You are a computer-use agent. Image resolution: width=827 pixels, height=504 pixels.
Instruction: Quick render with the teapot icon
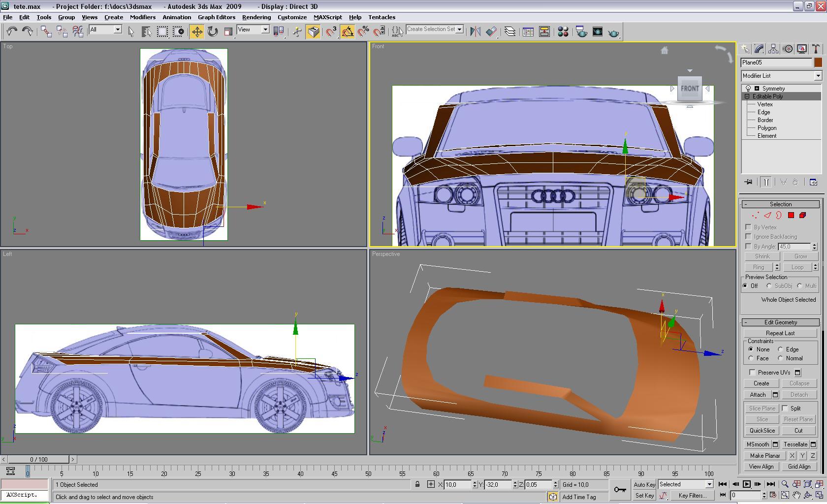[x=614, y=31]
